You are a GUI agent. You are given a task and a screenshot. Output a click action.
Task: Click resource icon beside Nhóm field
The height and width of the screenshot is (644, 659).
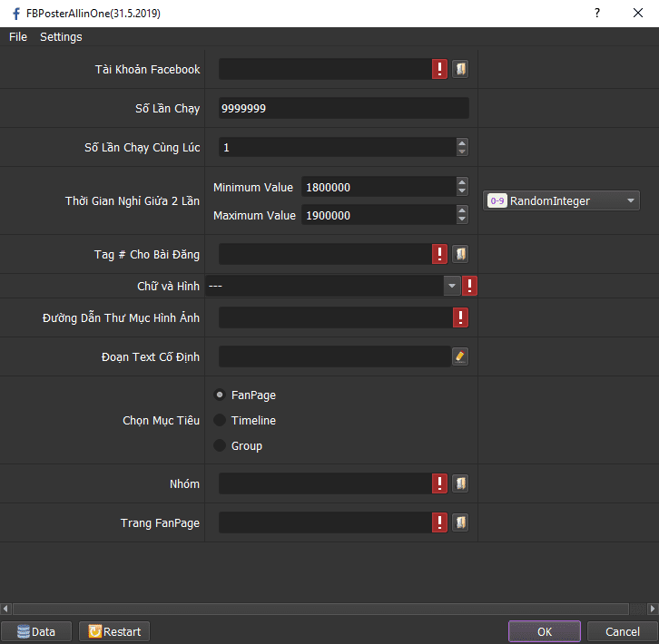click(x=460, y=483)
